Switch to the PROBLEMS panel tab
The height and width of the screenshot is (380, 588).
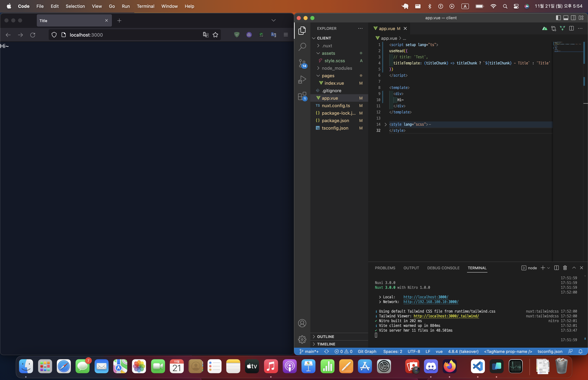(385, 268)
